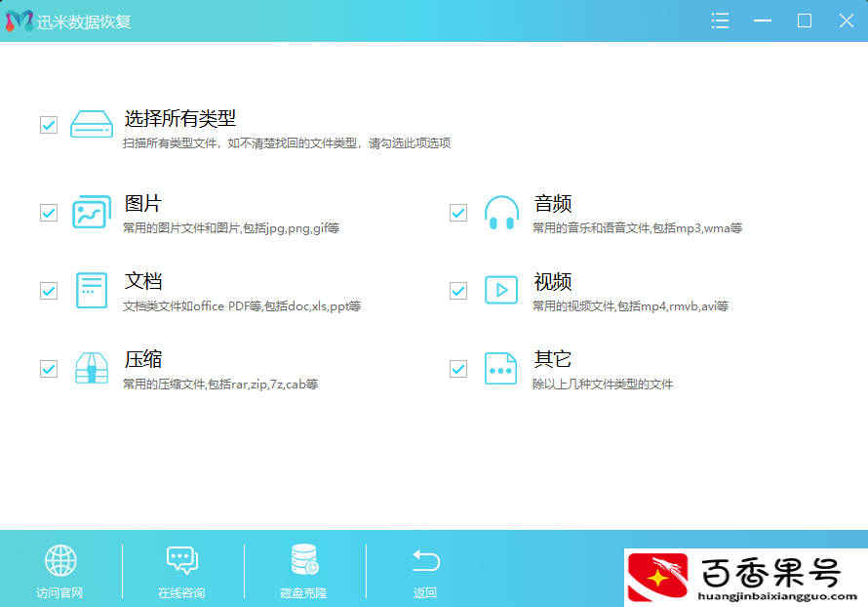Minimize the window
The image size is (868, 607).
pyautogui.click(x=763, y=20)
